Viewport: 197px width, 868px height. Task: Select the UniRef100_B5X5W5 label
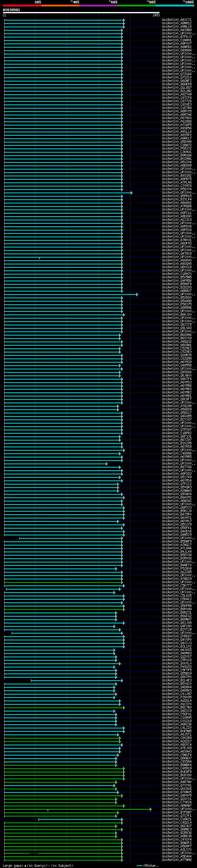(177, 277)
